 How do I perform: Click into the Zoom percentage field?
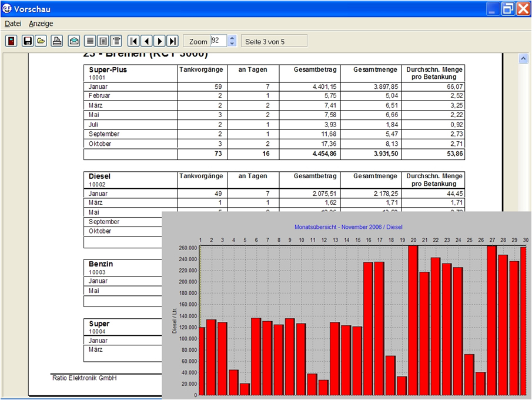point(218,41)
